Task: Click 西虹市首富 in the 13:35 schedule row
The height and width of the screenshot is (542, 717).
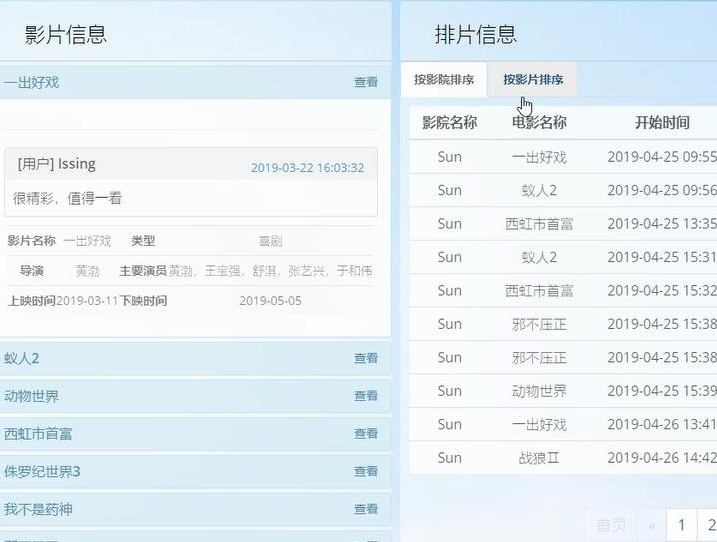Action: pos(539,224)
